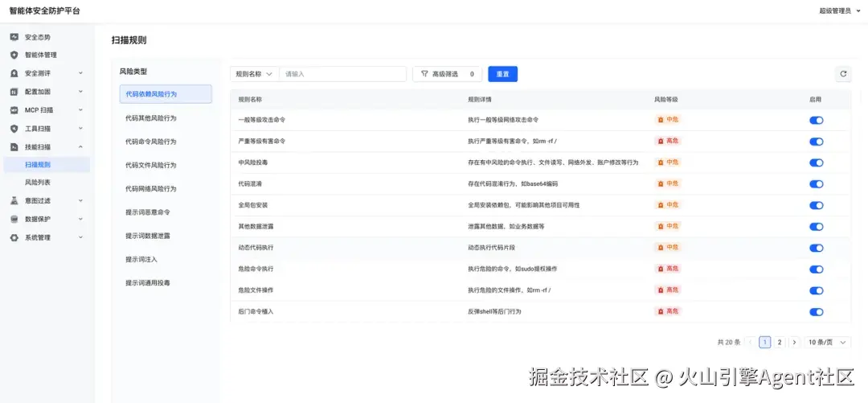Image resolution: width=868 pixels, height=403 pixels.
Task: Toggle the 中风险投毒 rule switch
Action: [816, 163]
